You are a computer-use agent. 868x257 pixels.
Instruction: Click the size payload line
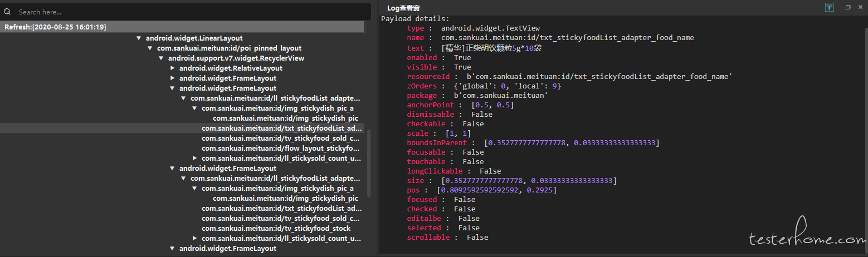point(511,181)
